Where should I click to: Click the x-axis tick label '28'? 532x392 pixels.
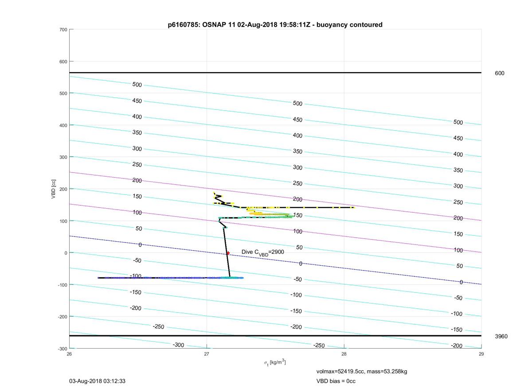[x=344, y=354]
